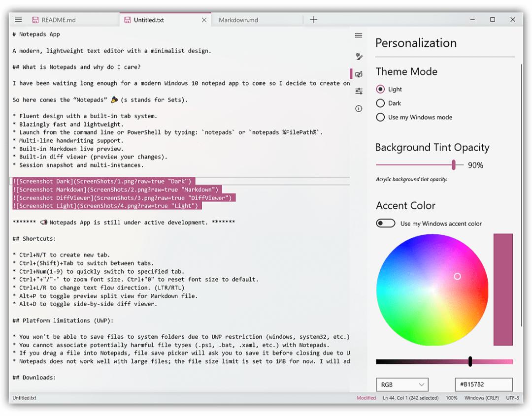Click the 100% zoom indicator
The image size is (532, 416).
click(451, 398)
